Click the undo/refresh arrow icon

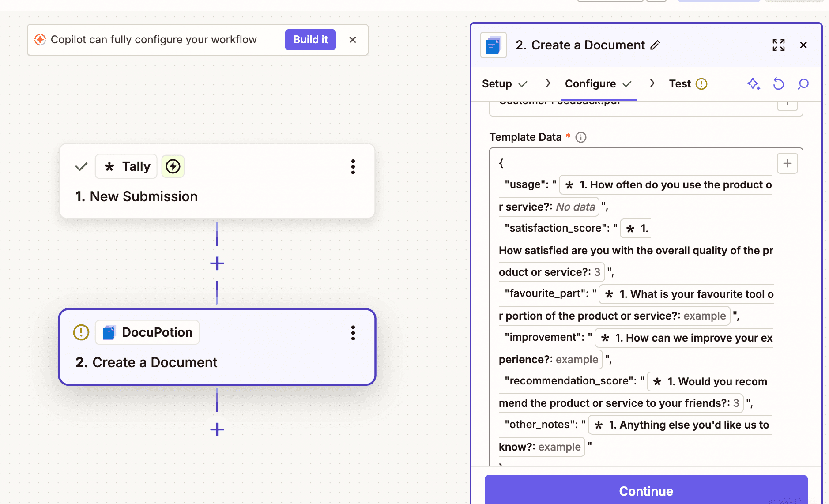(779, 84)
